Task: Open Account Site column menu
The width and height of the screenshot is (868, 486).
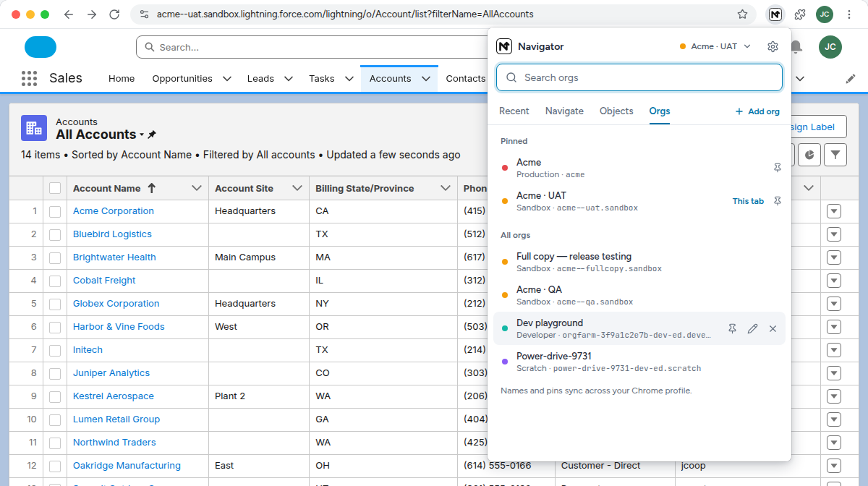Action: point(297,188)
